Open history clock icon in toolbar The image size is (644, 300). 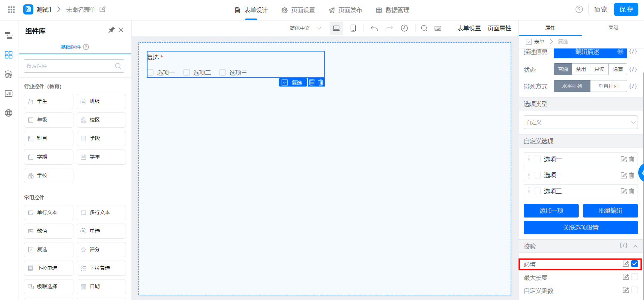(404, 28)
